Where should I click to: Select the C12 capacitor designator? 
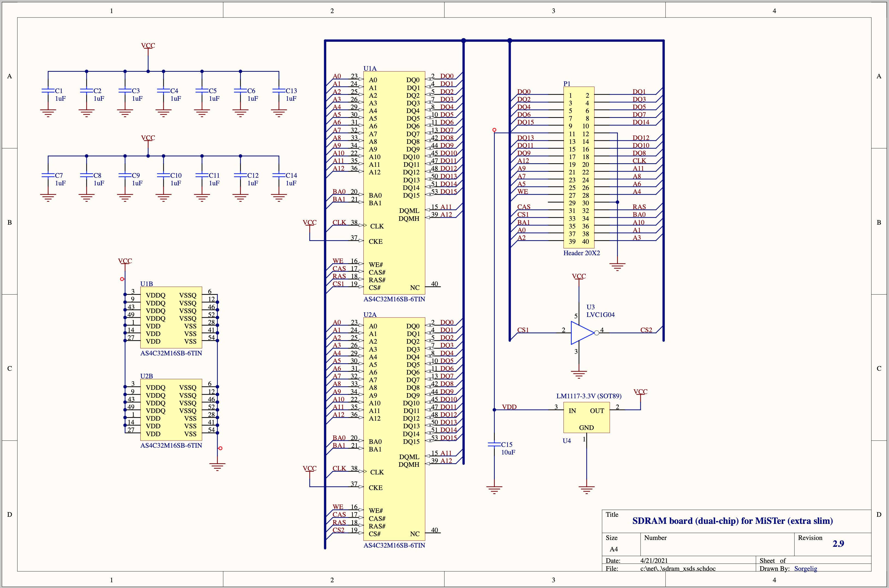click(253, 176)
